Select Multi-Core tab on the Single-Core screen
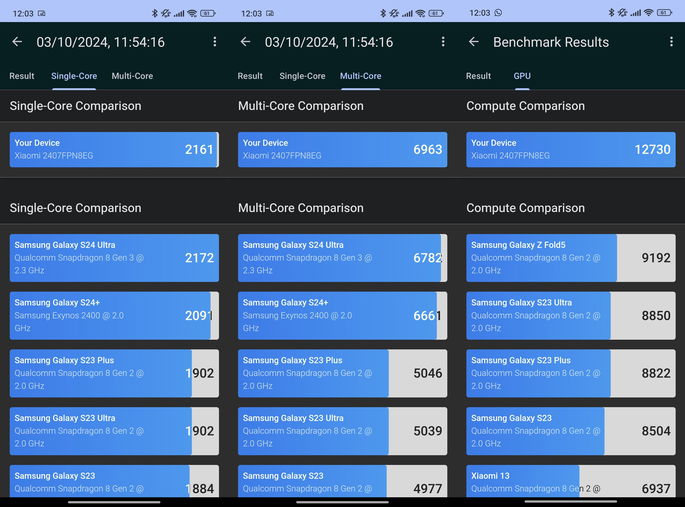 132,76
